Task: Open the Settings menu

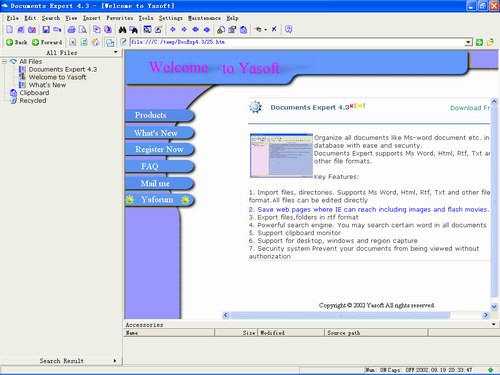Action: point(171,18)
